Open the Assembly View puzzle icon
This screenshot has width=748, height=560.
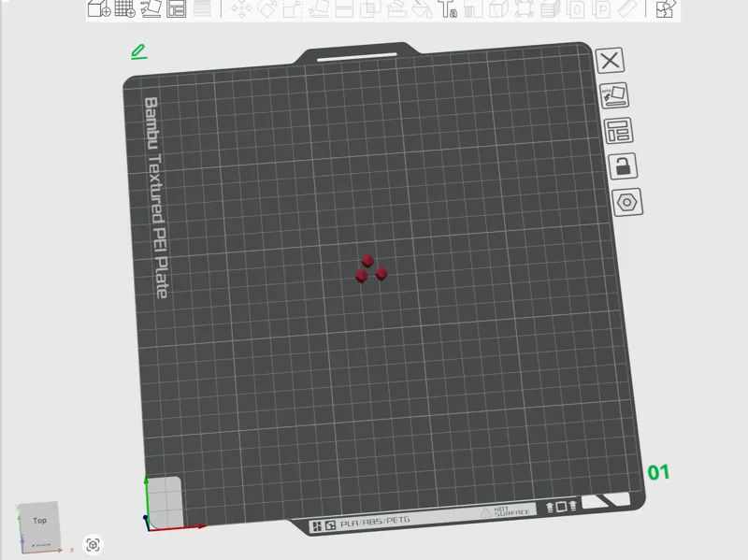tap(666, 8)
